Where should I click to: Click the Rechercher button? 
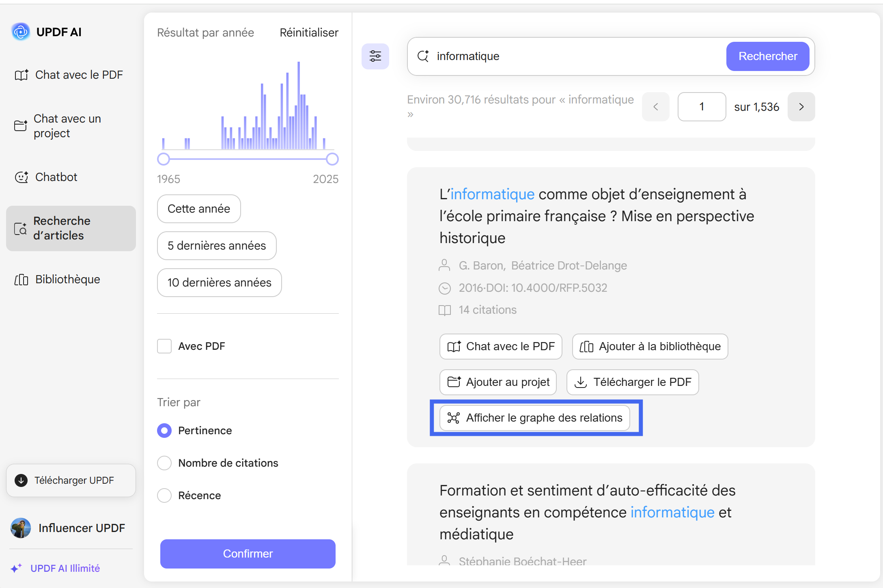click(x=768, y=56)
